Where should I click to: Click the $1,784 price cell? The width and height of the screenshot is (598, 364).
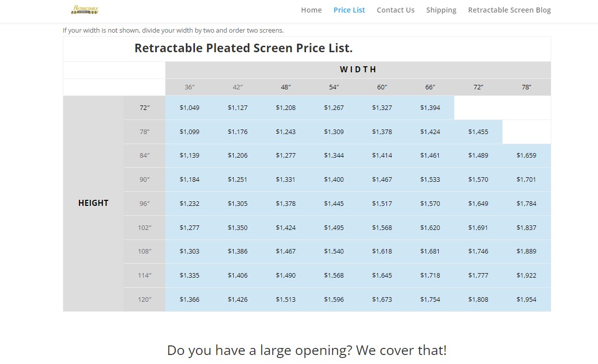[x=526, y=203]
